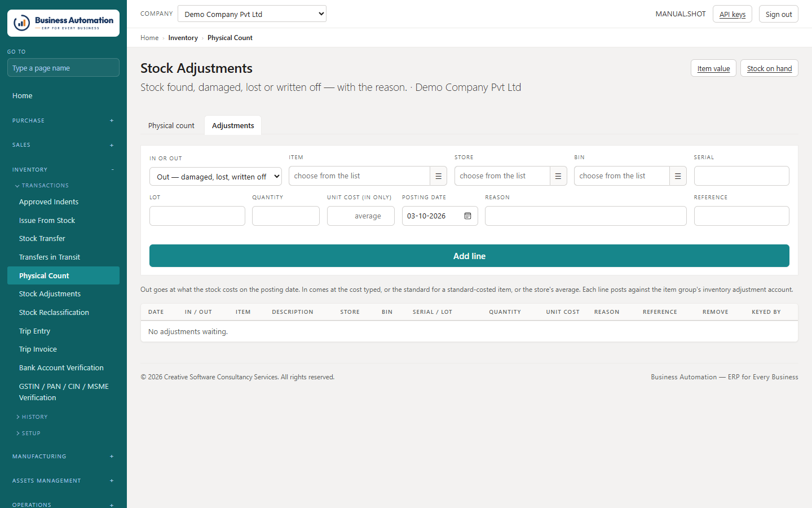Open the posting date calendar icon

click(x=467, y=216)
